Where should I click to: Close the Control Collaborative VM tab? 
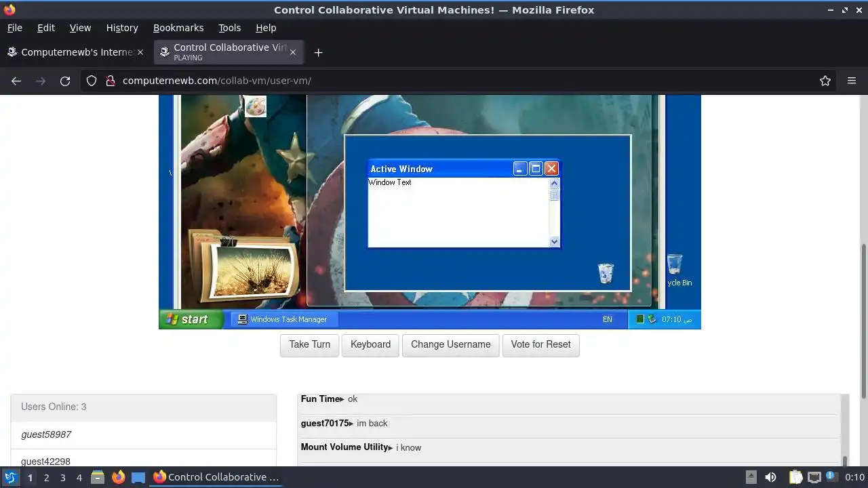[293, 52]
